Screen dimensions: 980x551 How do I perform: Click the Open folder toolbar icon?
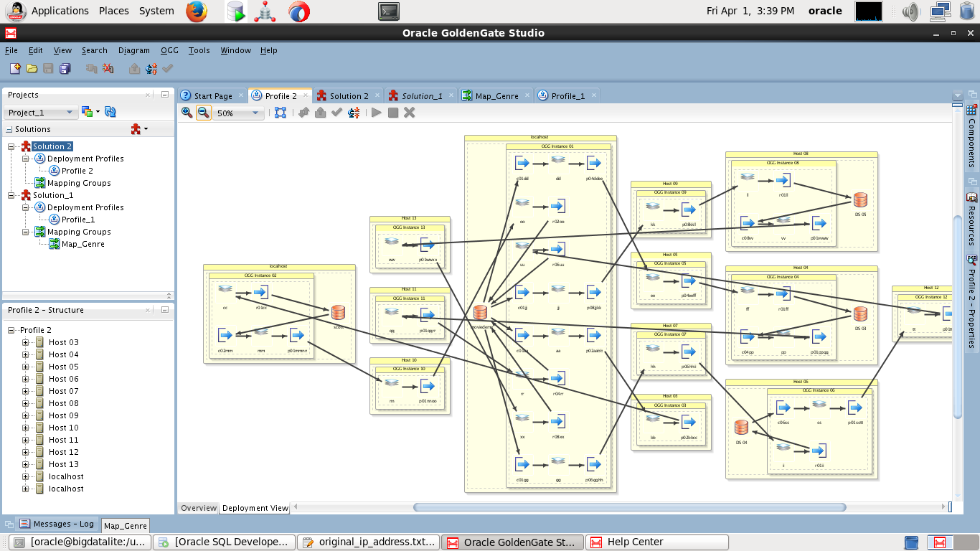(32, 69)
